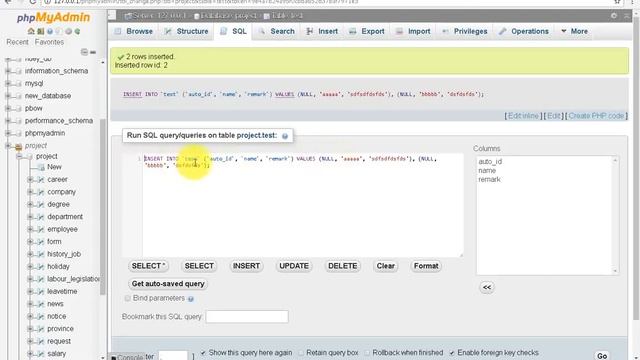Click the Server breadcrumb in the top bar
This screenshot has height=360, width=640.
coord(155,16)
